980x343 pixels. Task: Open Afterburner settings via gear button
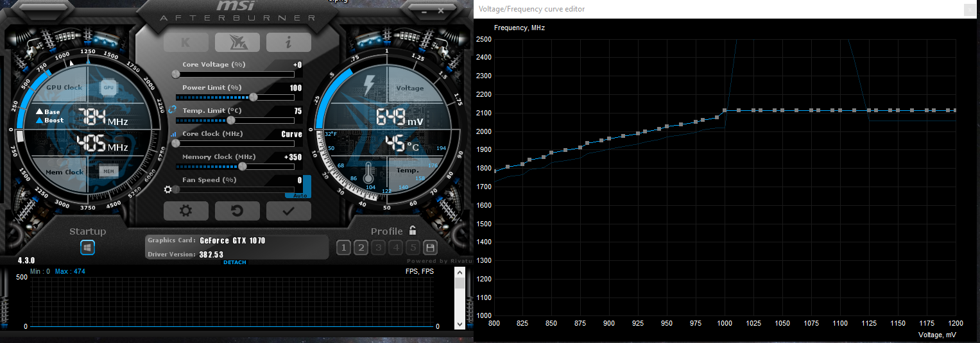tap(185, 210)
